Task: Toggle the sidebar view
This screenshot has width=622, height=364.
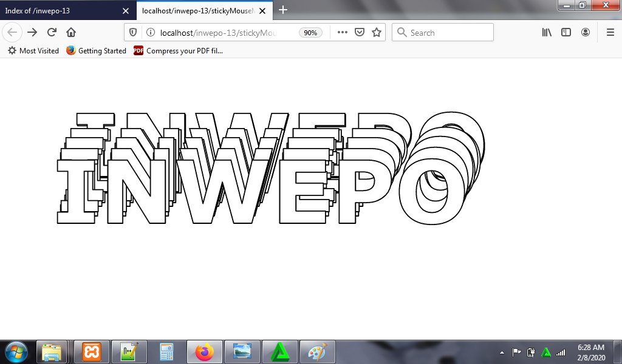Action: coord(566,33)
